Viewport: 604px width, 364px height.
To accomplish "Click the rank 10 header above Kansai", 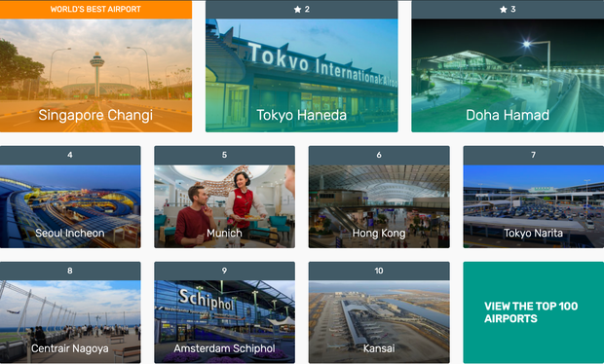I will click(x=379, y=272).
